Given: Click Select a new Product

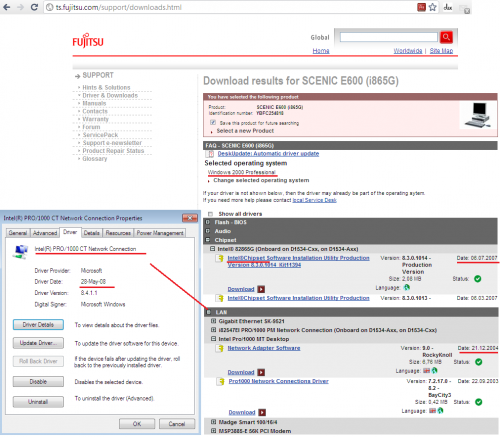Looking at the screenshot, I should point(245,131).
